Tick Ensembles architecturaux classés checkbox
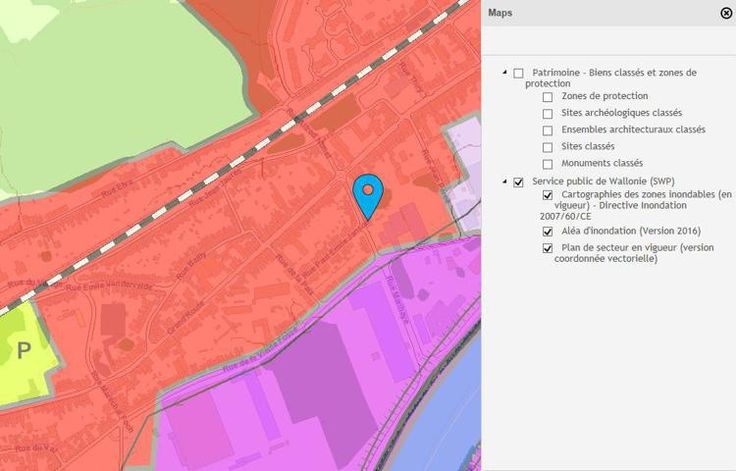 click(547, 130)
